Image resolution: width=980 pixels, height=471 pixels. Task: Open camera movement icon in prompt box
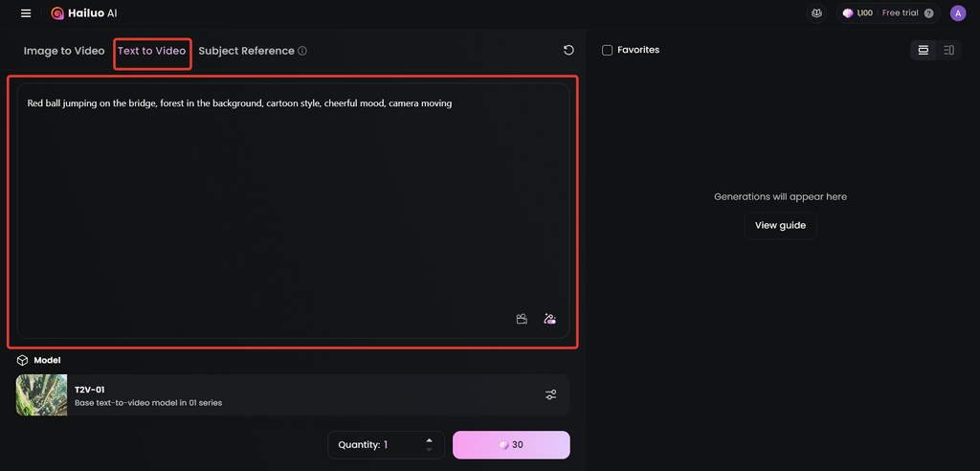coord(522,319)
